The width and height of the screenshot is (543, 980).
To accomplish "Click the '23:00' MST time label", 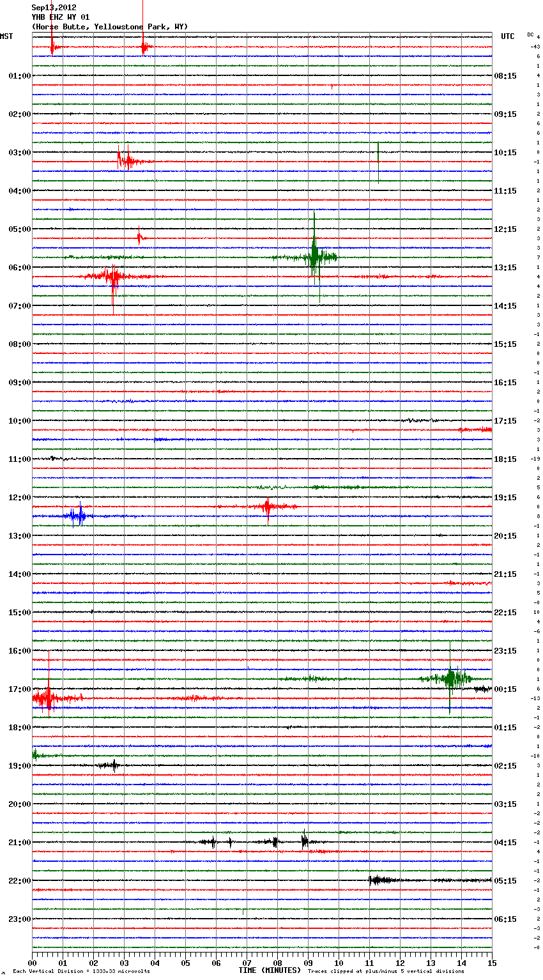I will coord(19,919).
